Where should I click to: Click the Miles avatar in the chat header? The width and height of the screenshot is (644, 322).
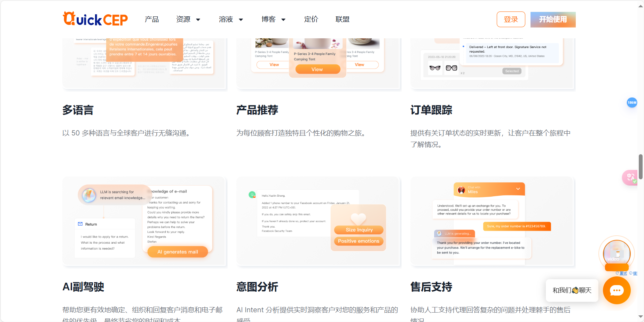[462, 190]
